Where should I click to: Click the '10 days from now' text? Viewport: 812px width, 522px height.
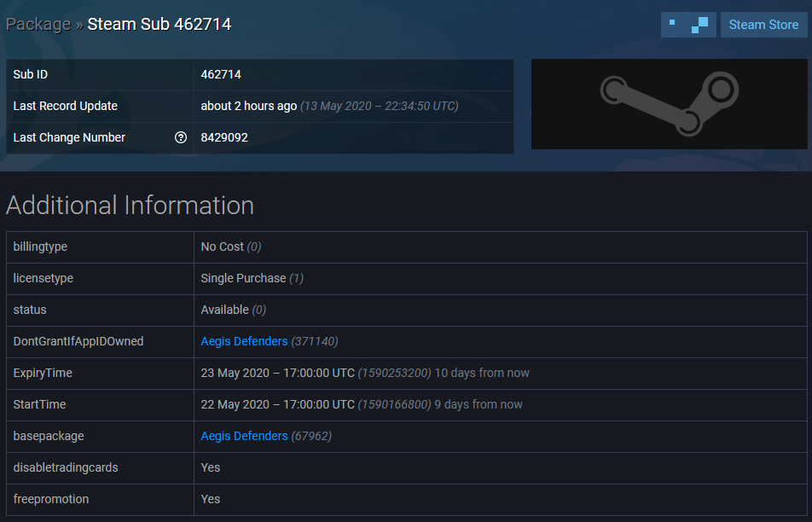pyautogui.click(x=483, y=373)
